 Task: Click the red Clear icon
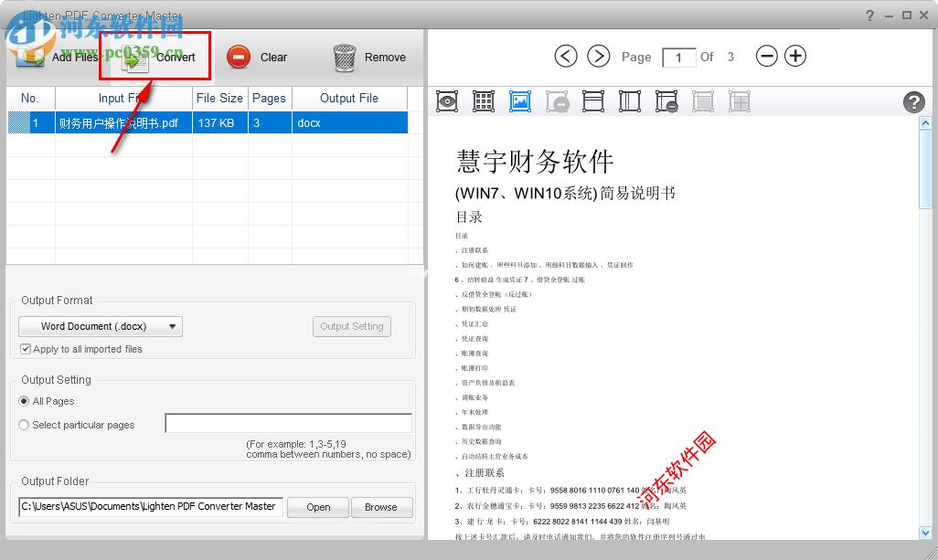tap(238, 58)
